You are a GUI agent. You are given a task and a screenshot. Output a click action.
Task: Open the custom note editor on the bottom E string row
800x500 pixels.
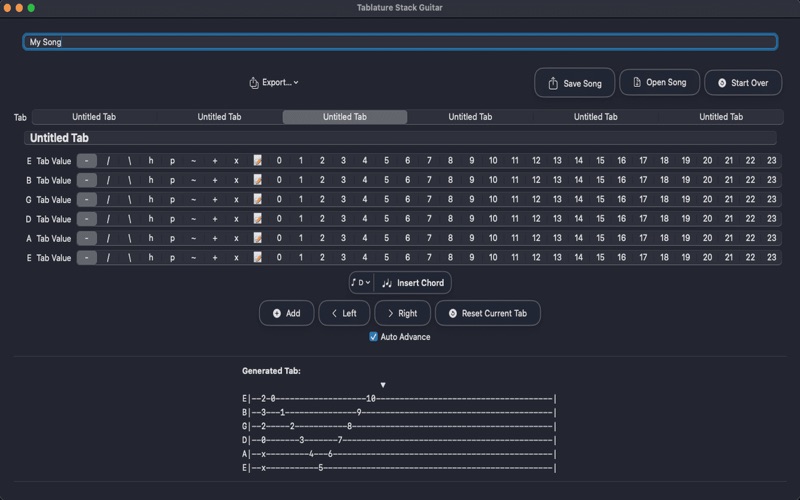tap(258, 258)
